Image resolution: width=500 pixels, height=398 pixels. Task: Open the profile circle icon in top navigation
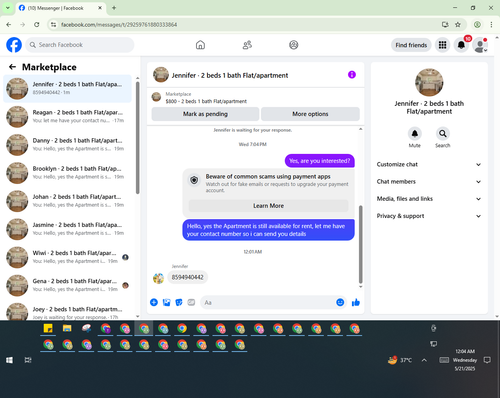point(294,45)
